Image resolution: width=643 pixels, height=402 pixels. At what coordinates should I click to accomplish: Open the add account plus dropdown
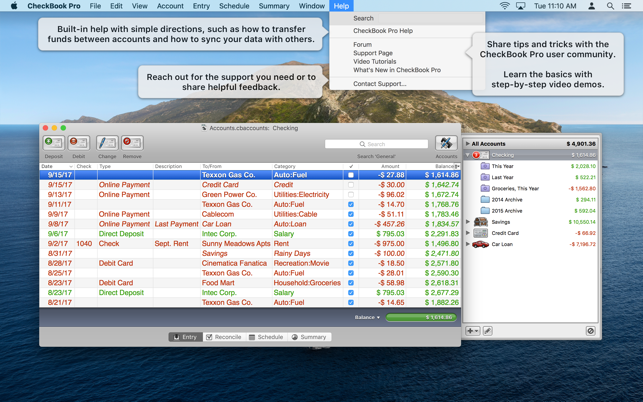[472, 331]
